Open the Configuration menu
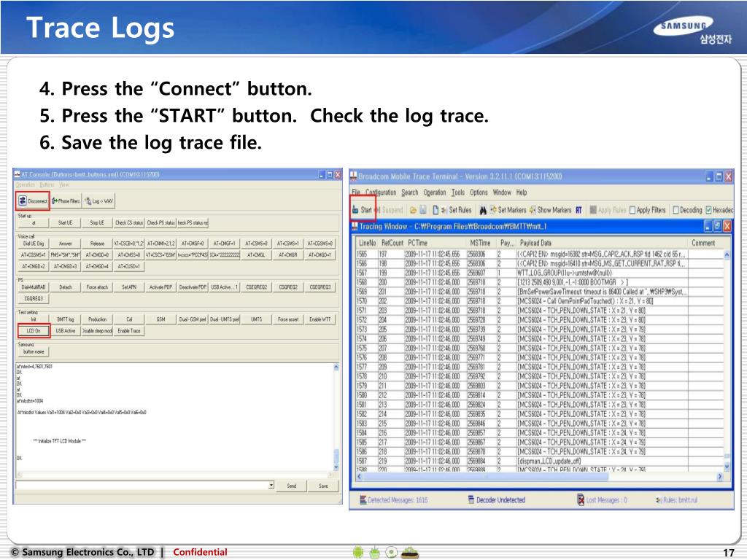This screenshot has height=560, width=747. pos(381,192)
